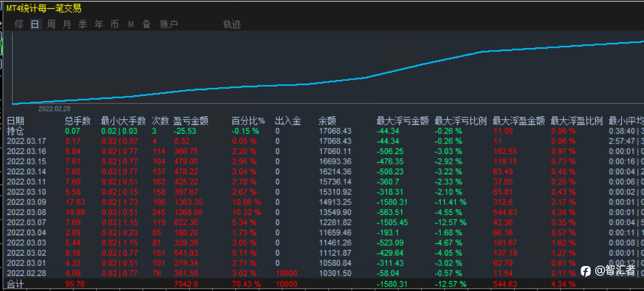Click the 最大浮盈比例 column header

pos(577,121)
